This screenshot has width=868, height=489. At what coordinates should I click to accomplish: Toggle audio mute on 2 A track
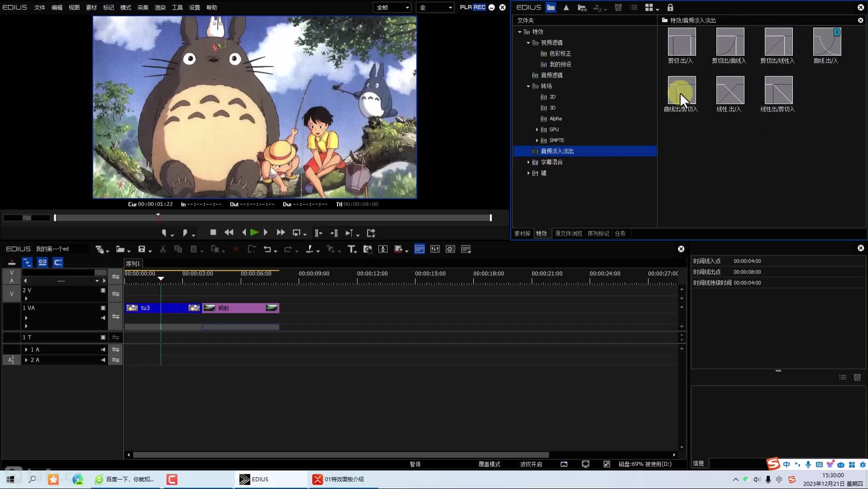(x=103, y=360)
